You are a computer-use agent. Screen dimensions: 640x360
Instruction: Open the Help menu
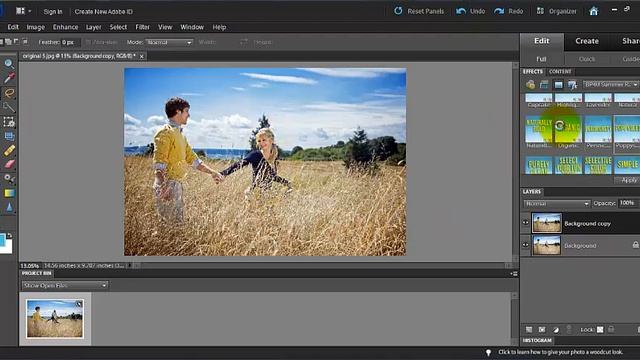click(x=219, y=27)
